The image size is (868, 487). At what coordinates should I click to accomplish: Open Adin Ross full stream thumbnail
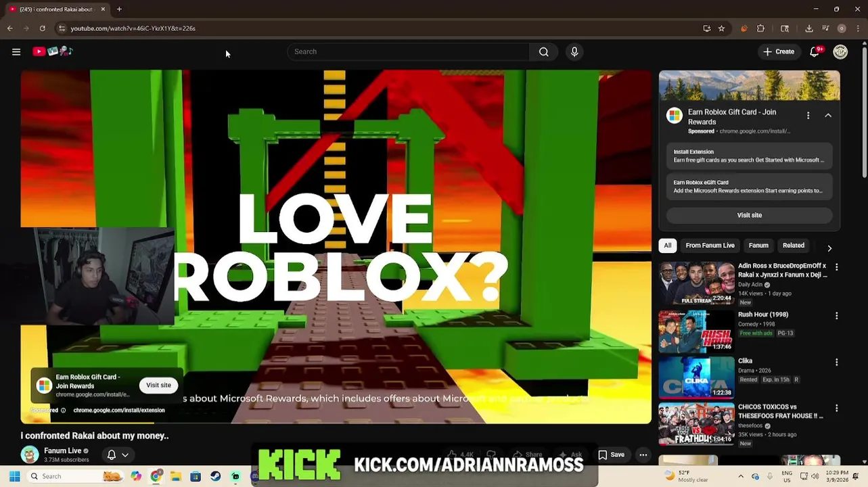[x=696, y=283]
